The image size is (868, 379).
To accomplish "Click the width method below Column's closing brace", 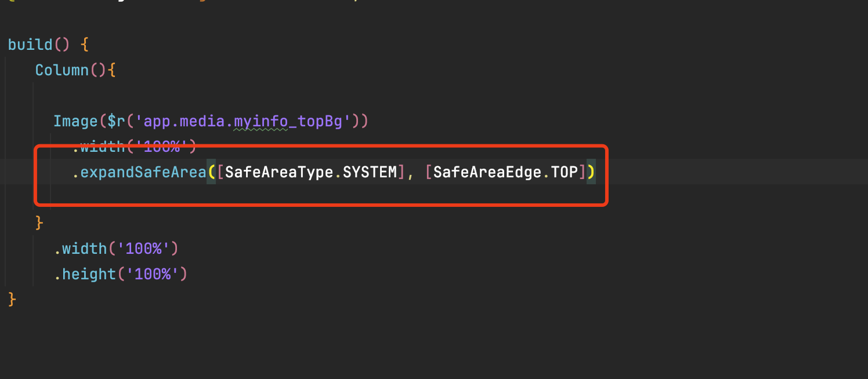I will pyautogui.click(x=84, y=249).
